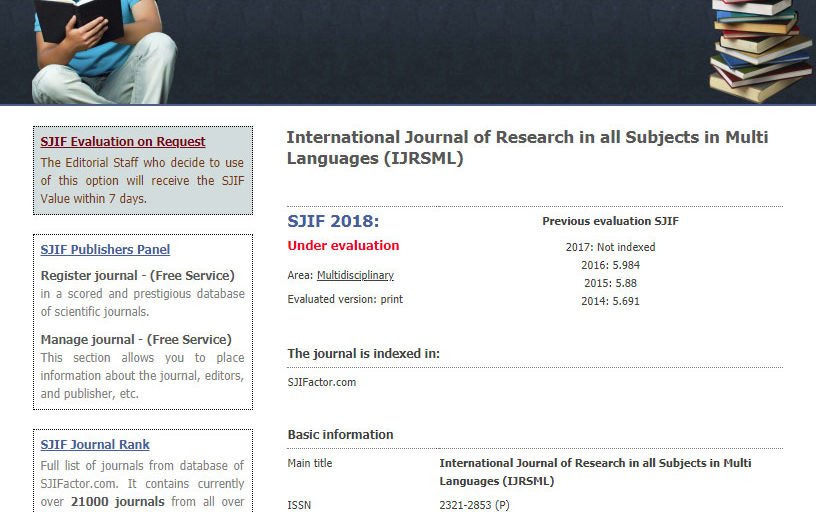Click the 2017: Not indexed entry

(610, 247)
